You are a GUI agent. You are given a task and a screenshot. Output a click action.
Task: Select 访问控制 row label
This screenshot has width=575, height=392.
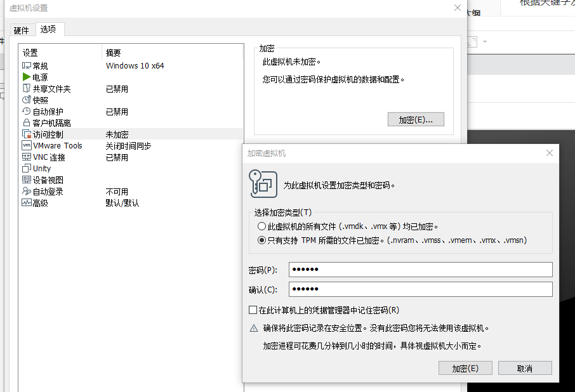click(48, 134)
